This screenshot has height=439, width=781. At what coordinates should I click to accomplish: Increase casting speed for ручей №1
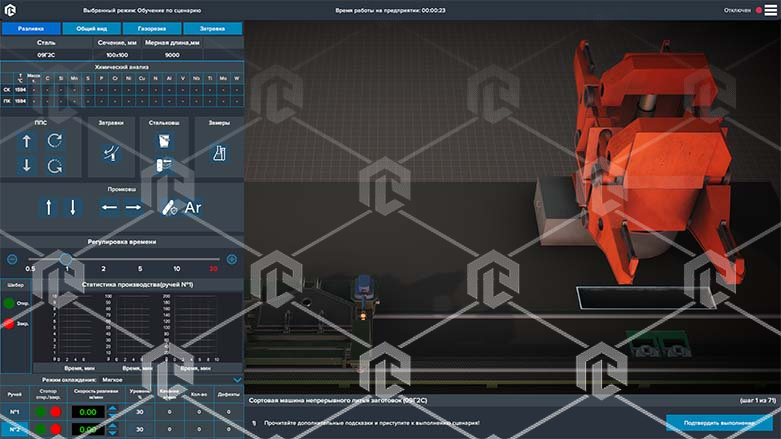(x=111, y=407)
